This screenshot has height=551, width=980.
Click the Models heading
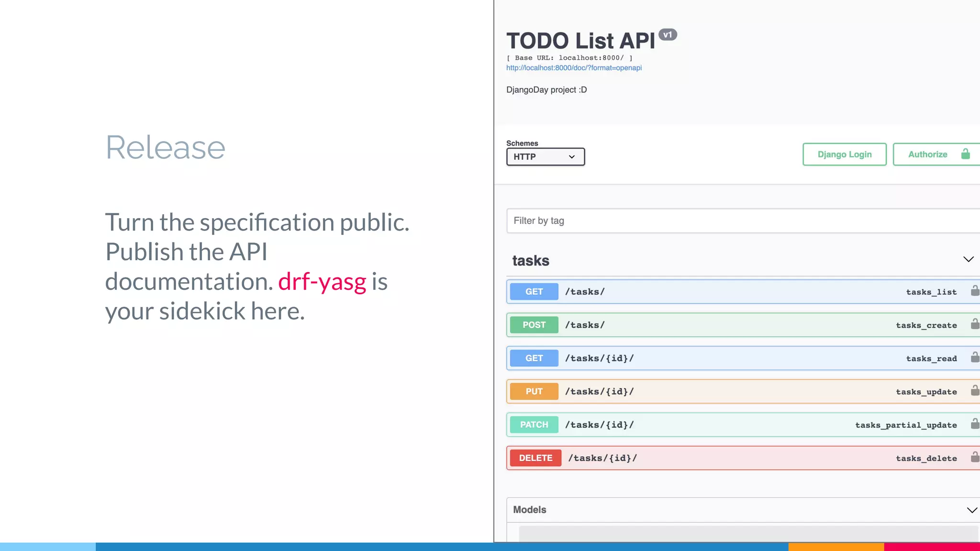point(529,510)
